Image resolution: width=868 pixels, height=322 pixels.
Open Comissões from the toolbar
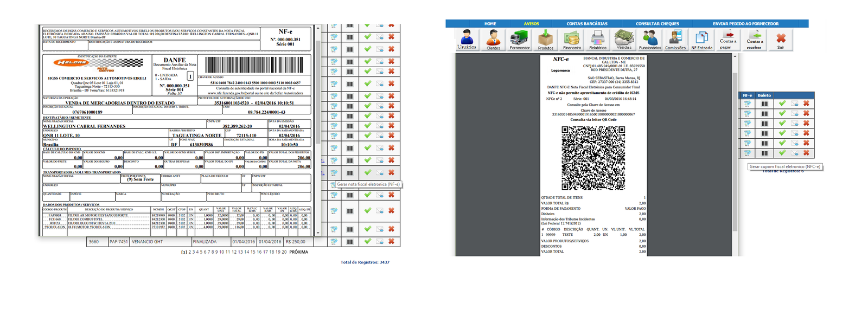(x=675, y=40)
